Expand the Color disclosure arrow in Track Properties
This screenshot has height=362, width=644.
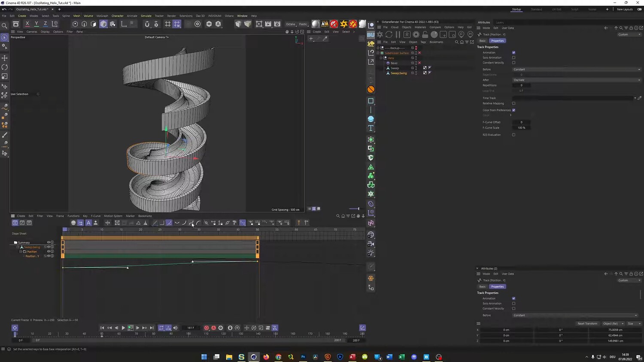click(x=510, y=115)
